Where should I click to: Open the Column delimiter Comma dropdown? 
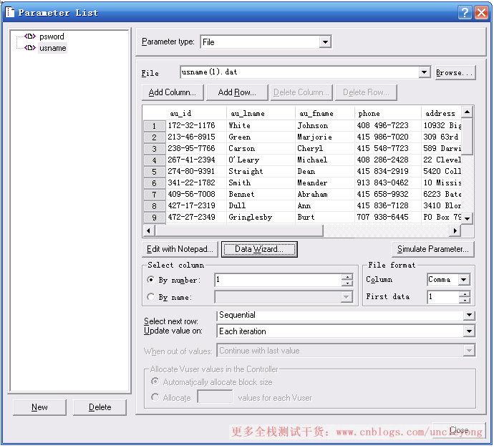pos(464,280)
